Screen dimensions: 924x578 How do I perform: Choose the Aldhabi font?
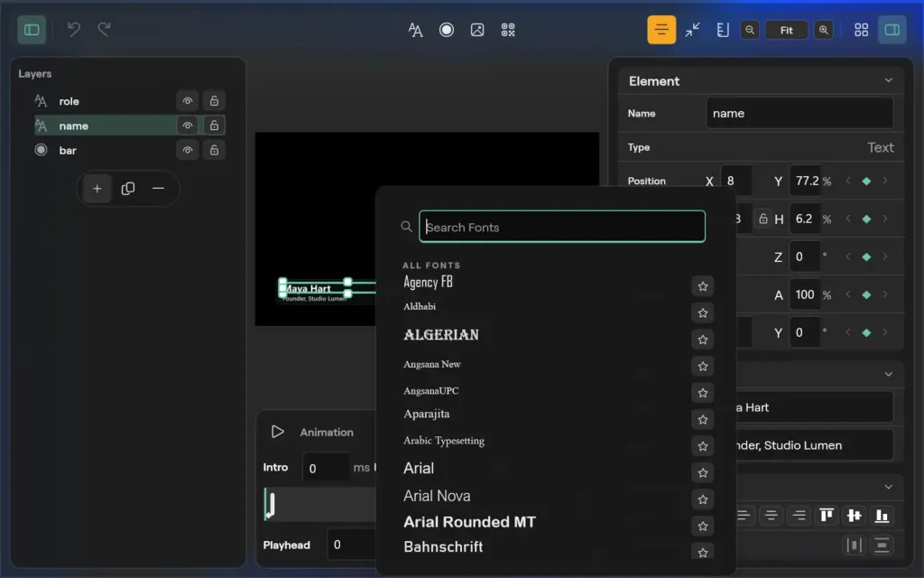420,307
